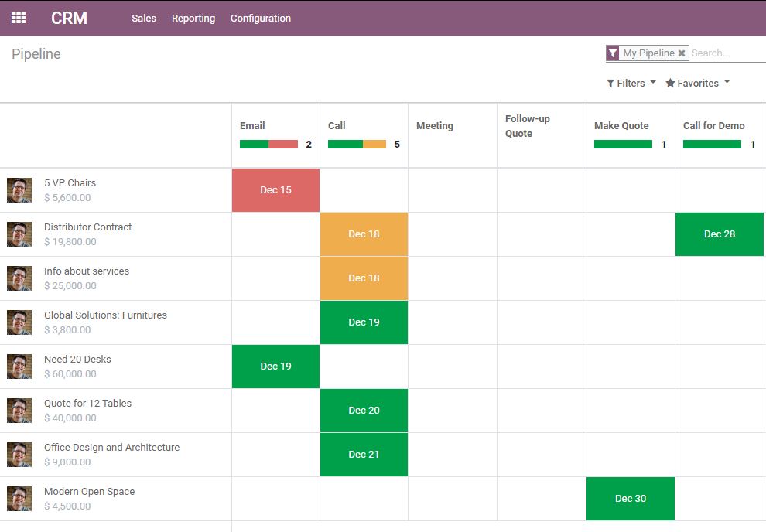Open the Distributor Contract opportunity
766x532 pixels.
(87, 227)
